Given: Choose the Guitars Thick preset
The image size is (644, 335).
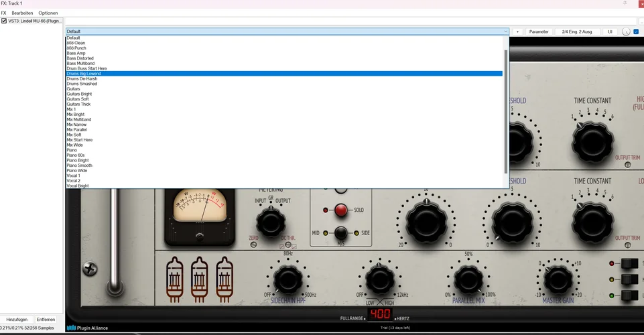Looking at the screenshot, I should coord(284,105).
